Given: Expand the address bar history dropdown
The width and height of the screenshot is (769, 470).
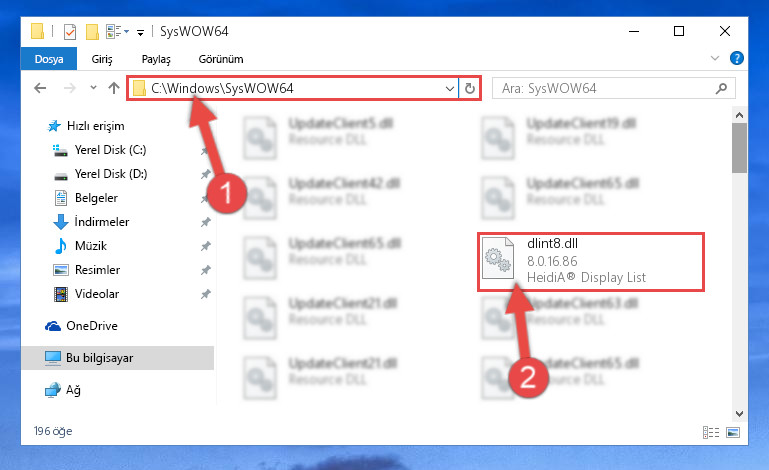Looking at the screenshot, I should pos(450,89).
